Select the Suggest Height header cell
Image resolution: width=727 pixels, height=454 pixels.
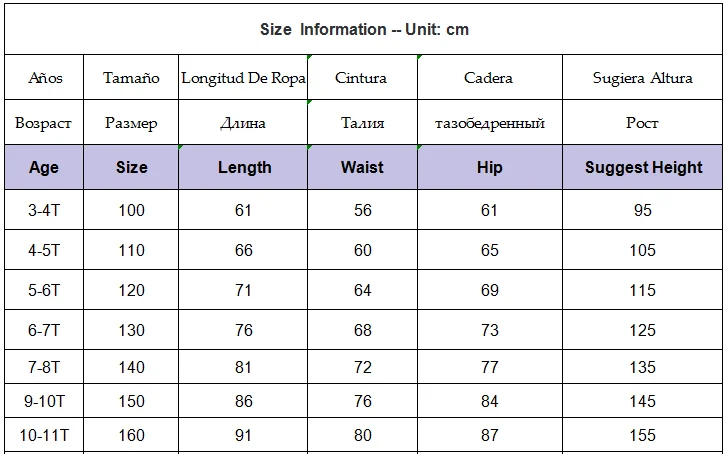(x=643, y=167)
